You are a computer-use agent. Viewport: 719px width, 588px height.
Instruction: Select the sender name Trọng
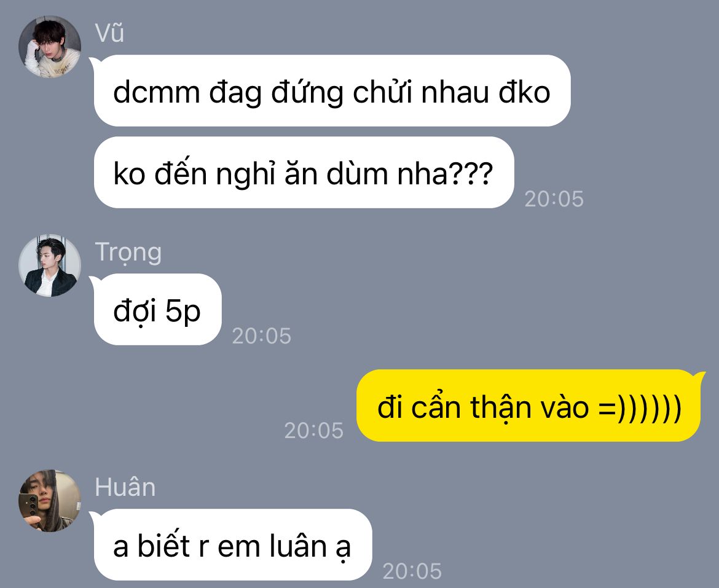(x=128, y=253)
